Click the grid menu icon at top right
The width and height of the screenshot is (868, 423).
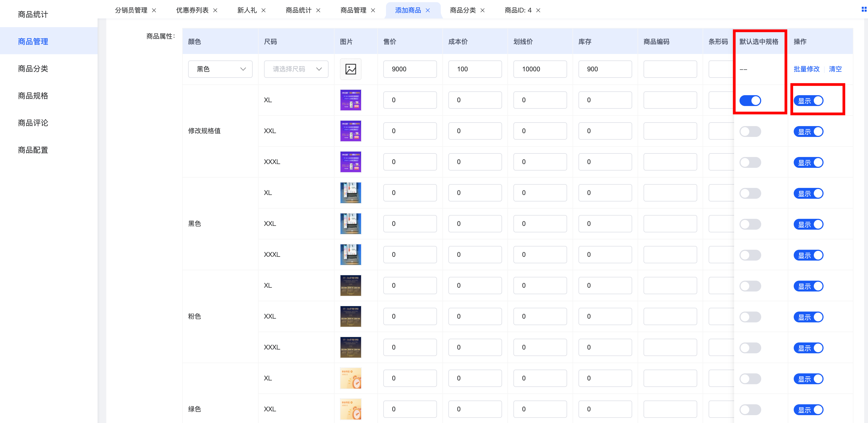click(864, 9)
